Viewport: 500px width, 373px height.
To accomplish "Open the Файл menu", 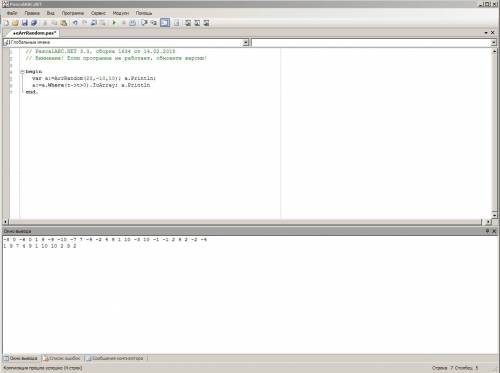I will (12, 13).
